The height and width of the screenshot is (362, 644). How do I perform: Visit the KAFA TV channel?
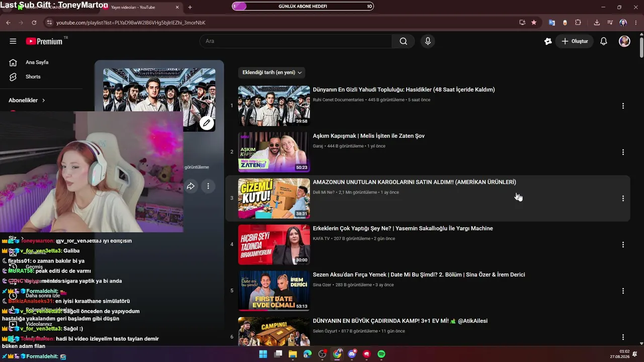tap(321, 239)
